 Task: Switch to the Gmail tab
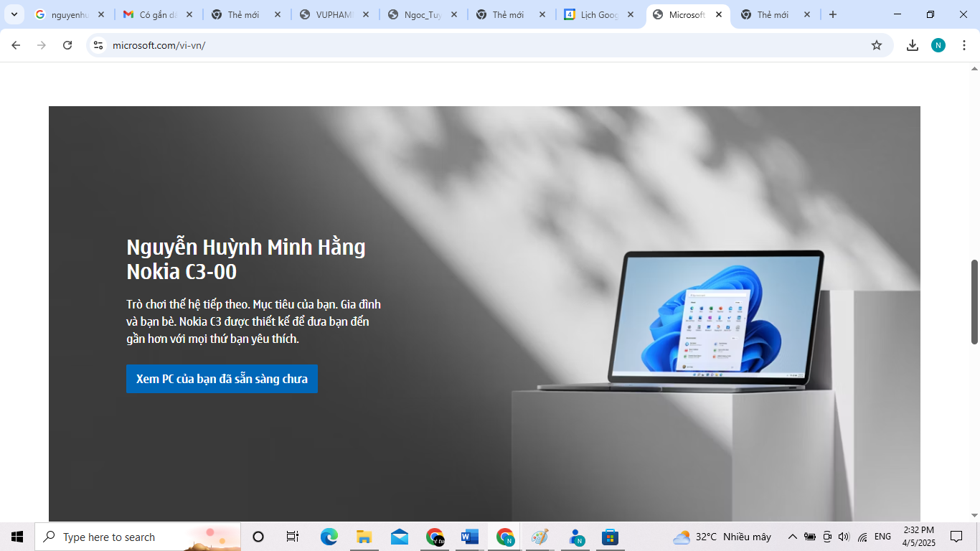click(151, 14)
